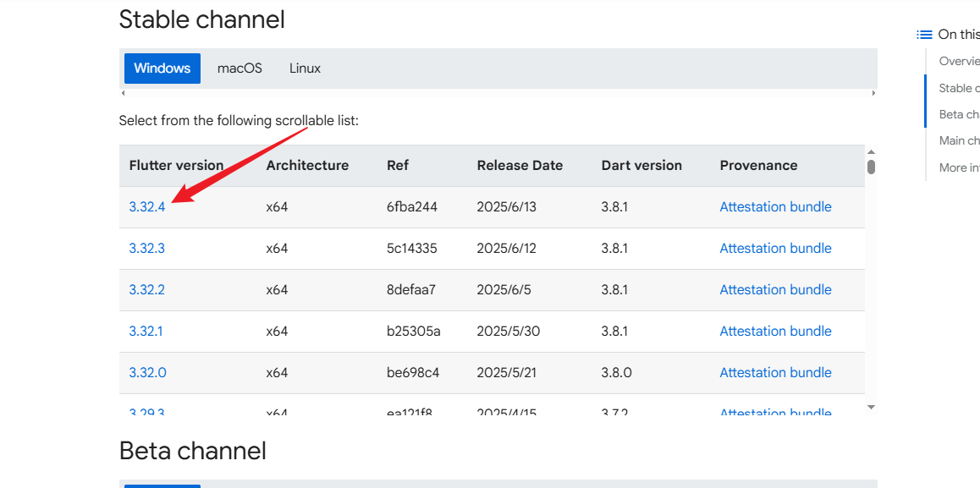The width and height of the screenshot is (980, 488).
Task: Go to Beta channel in the sidebar contents
Action: (959, 114)
